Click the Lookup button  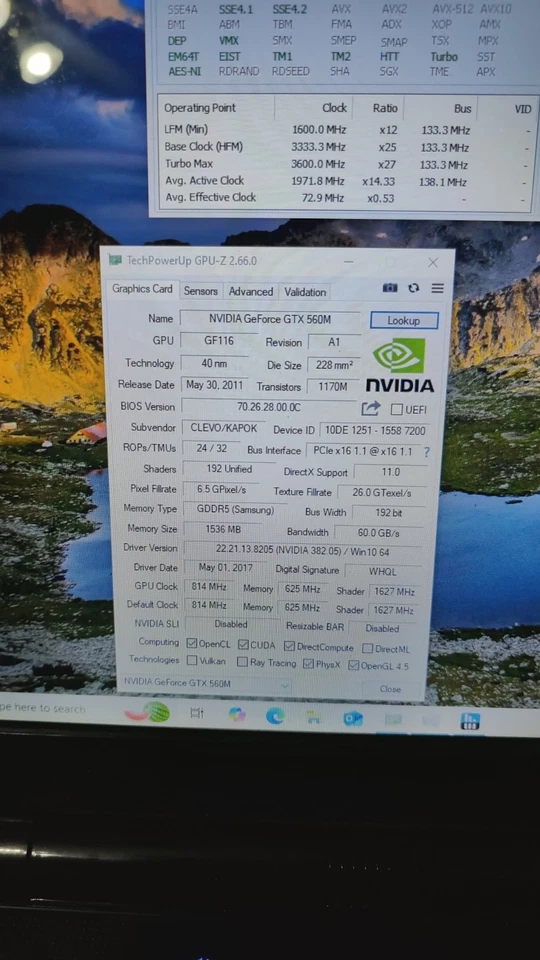pyautogui.click(x=404, y=321)
